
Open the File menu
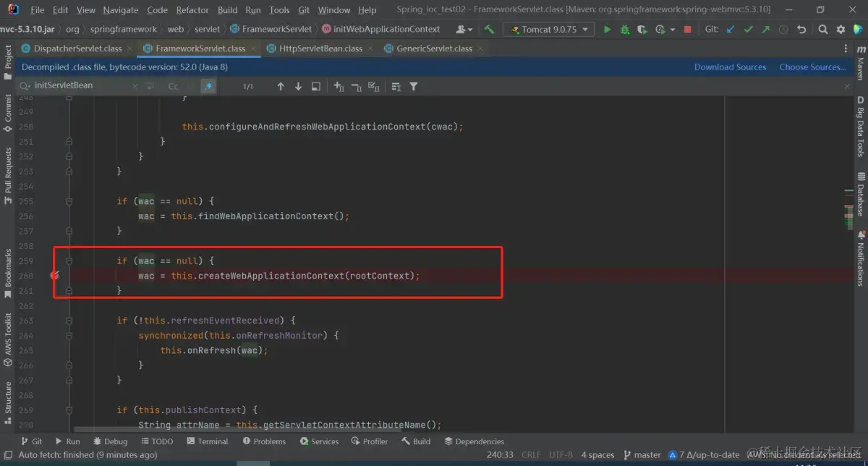[x=38, y=10]
